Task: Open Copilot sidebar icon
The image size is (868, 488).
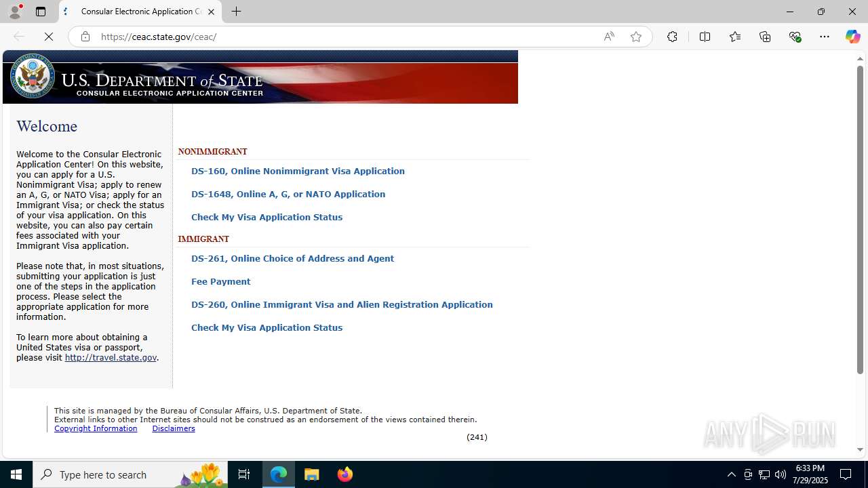Action: 852,37
